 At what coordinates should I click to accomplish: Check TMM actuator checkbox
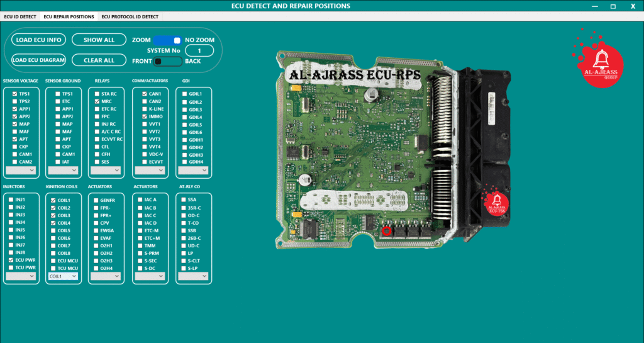pos(140,245)
